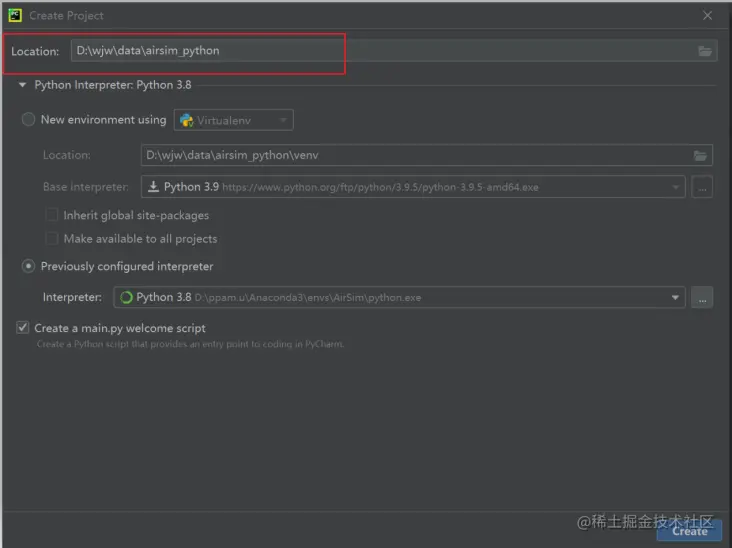732x548 pixels.
Task: Collapse the Python Interpreter section
Action: click(x=22, y=85)
